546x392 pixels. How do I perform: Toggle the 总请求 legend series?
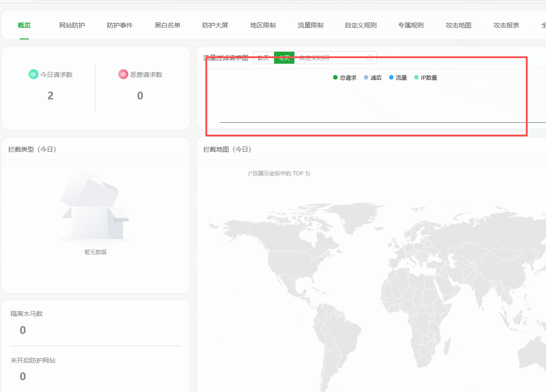coord(345,78)
